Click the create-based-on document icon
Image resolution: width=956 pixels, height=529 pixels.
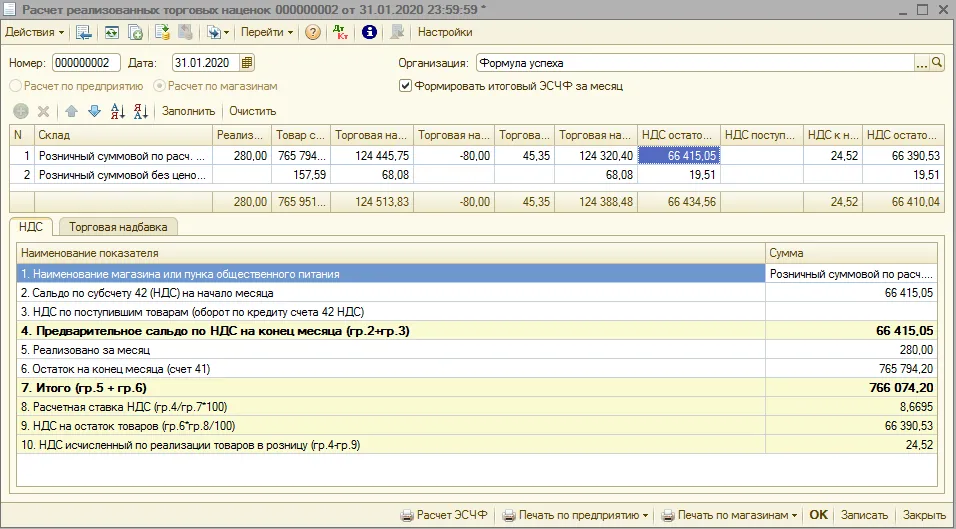[213, 32]
